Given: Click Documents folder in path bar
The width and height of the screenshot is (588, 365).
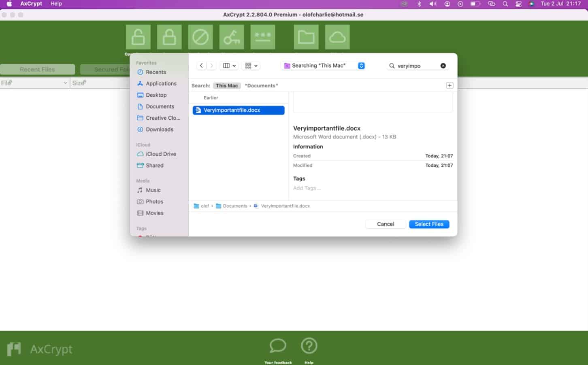Looking at the screenshot, I should 231,206.
